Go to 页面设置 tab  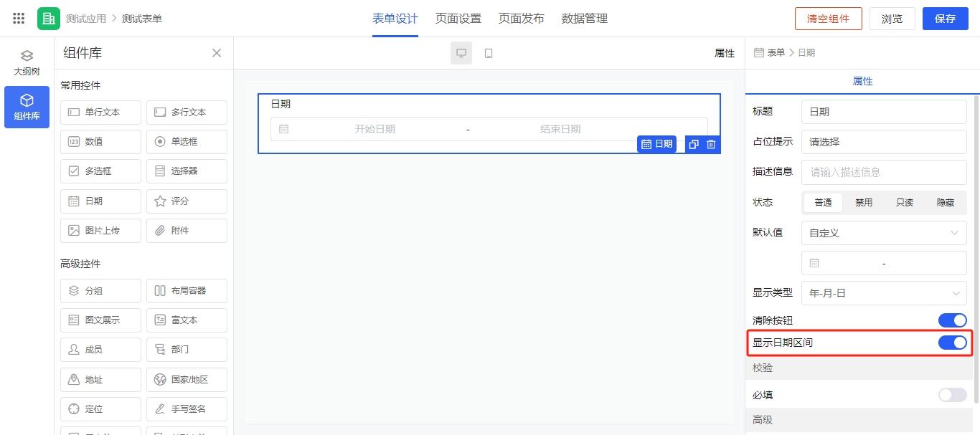[x=458, y=19]
